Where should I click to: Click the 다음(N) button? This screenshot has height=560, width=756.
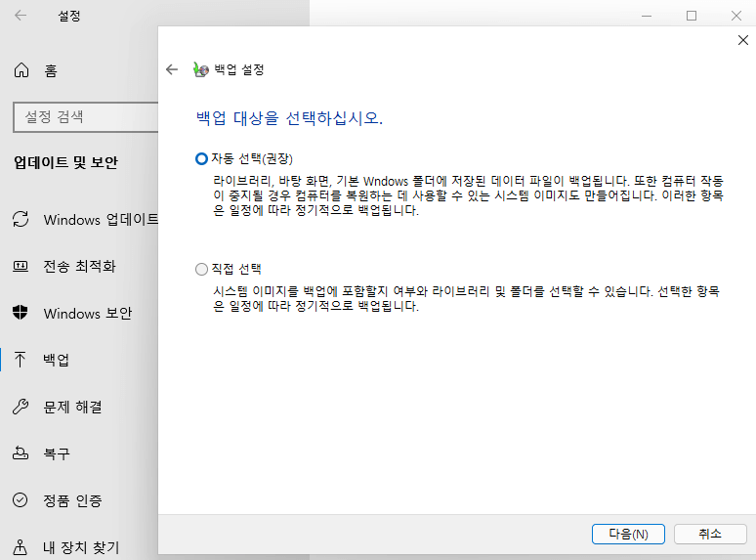(628, 534)
